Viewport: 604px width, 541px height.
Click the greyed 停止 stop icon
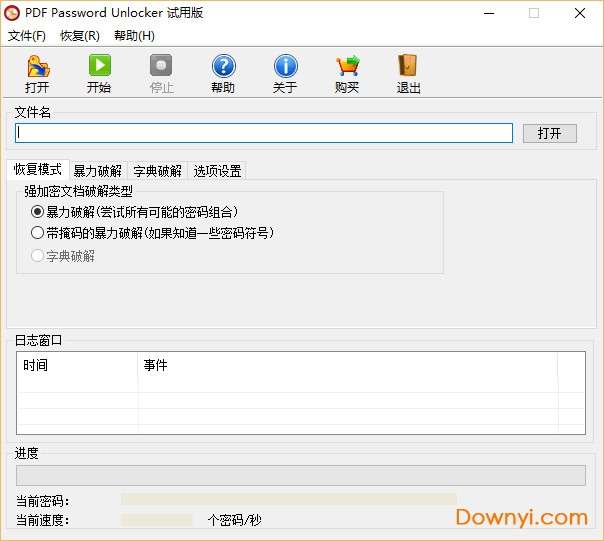161,66
